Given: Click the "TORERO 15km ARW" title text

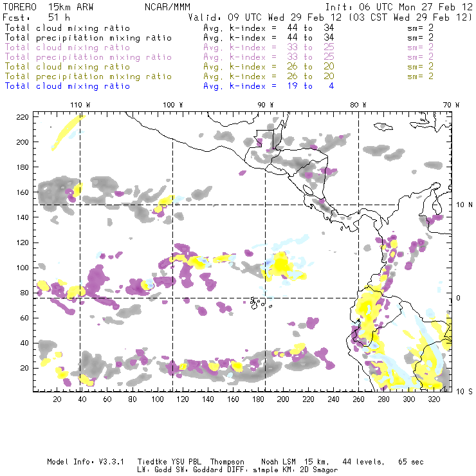Looking at the screenshot, I should click(x=48, y=6).
